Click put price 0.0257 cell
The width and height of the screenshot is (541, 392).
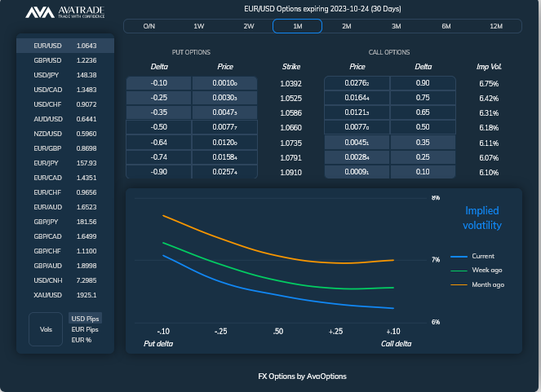click(x=224, y=172)
